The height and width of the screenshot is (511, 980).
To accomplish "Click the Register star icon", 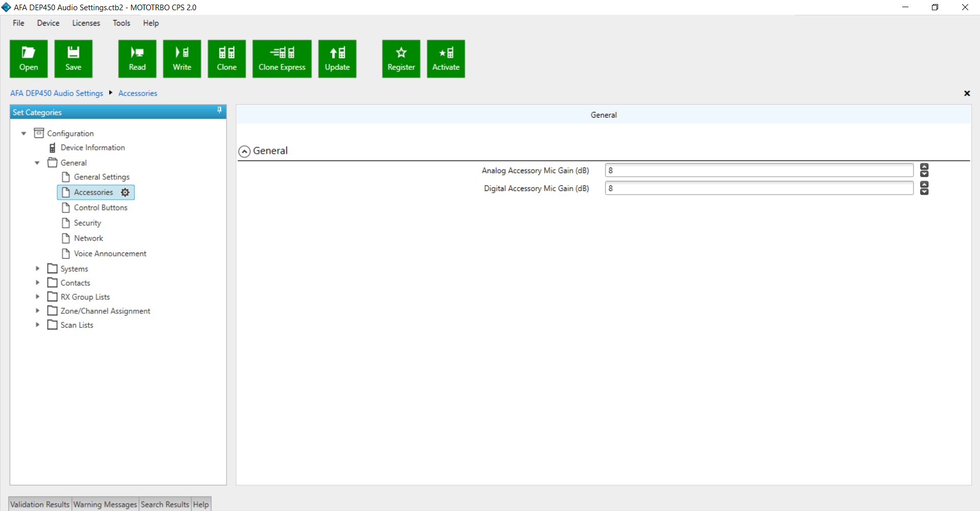I will [x=401, y=59].
